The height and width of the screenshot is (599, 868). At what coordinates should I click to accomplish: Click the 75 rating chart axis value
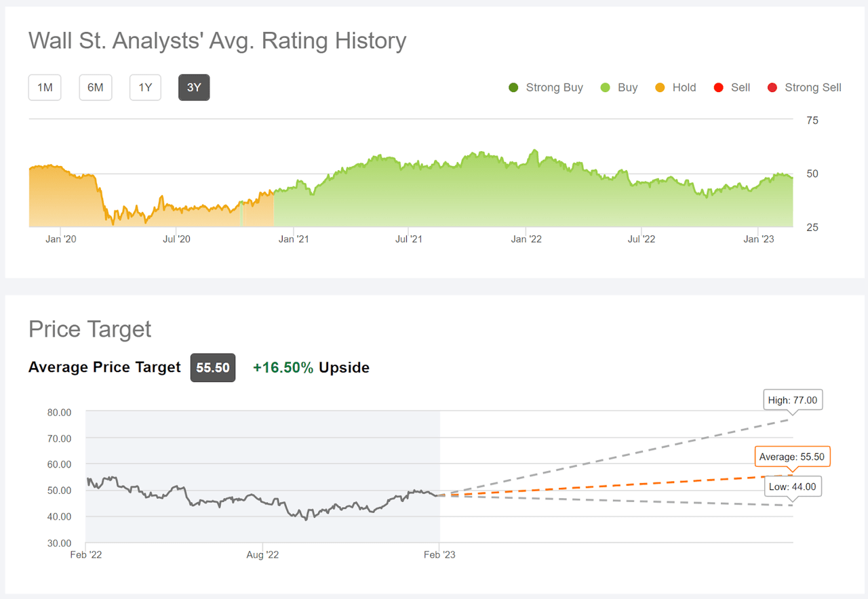point(812,121)
